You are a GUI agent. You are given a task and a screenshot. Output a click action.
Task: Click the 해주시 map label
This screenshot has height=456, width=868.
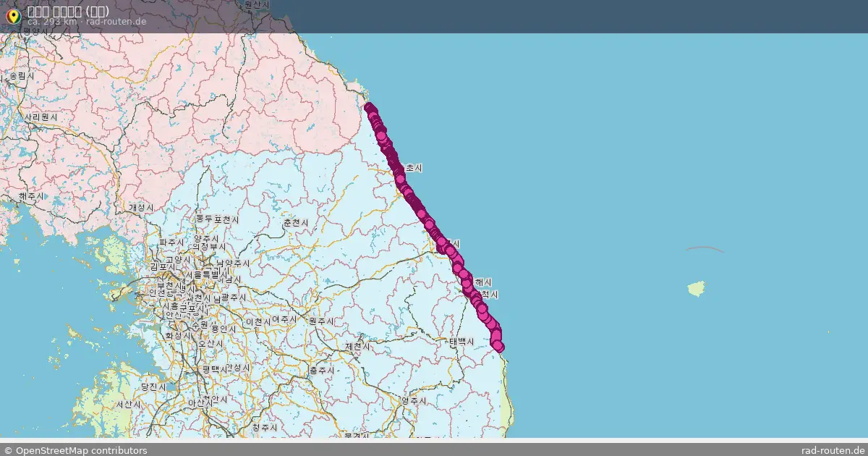(33, 196)
